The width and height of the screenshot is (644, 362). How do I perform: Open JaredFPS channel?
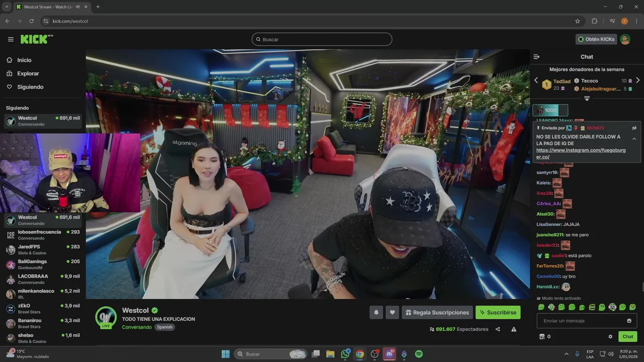click(43, 249)
